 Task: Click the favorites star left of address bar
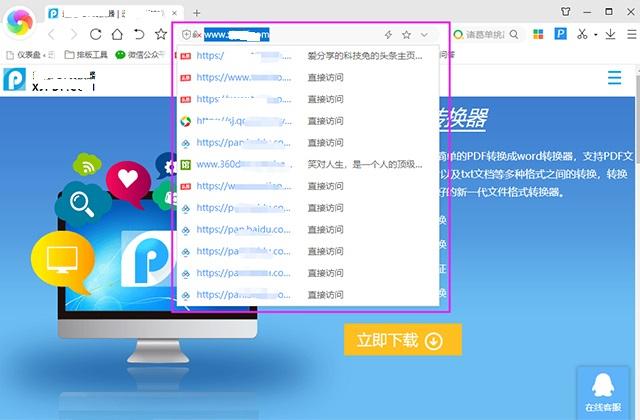(161, 34)
